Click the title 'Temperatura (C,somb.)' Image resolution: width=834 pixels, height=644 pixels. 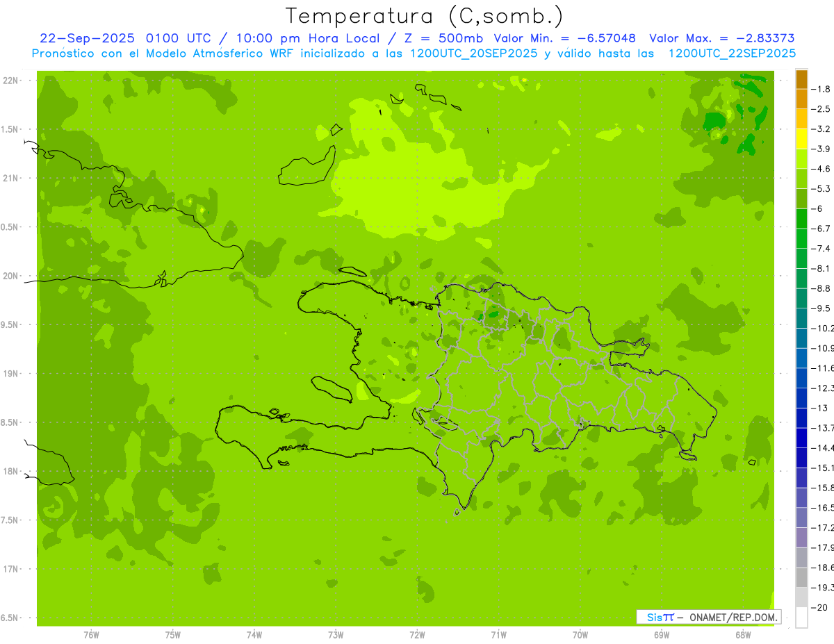pos(425,16)
